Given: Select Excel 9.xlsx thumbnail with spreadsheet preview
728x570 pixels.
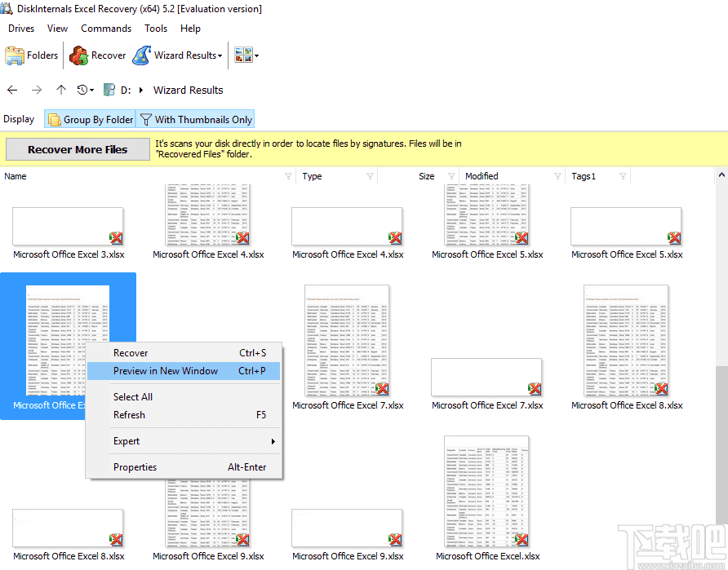Looking at the screenshot, I should pyautogui.click(x=208, y=515).
